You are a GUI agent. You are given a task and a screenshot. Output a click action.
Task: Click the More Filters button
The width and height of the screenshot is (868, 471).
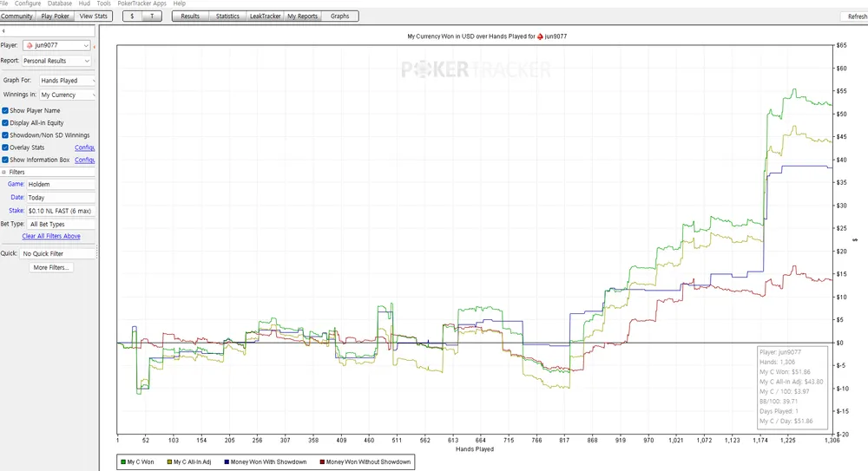tap(51, 268)
